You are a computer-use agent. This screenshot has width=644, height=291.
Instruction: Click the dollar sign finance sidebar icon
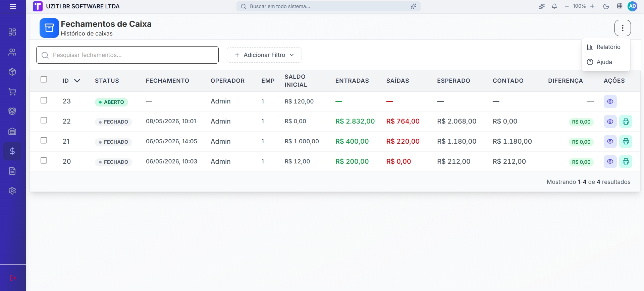click(12, 151)
